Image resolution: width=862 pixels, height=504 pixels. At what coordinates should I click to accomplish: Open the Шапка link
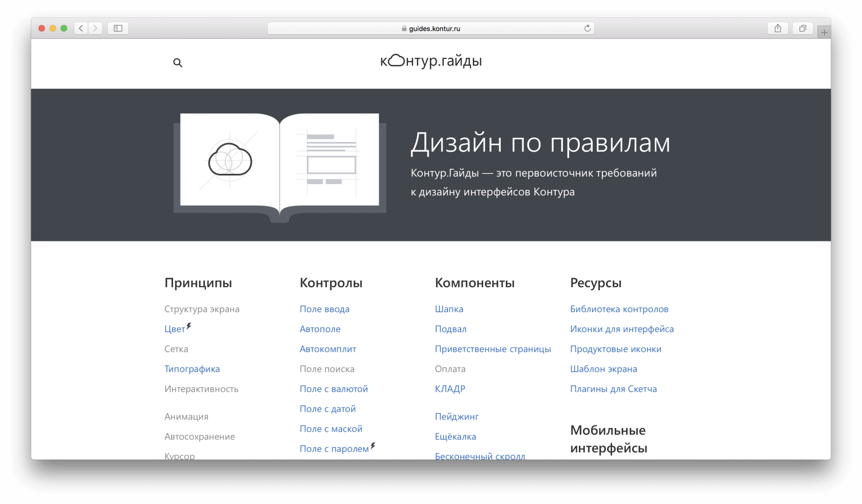coord(449,309)
